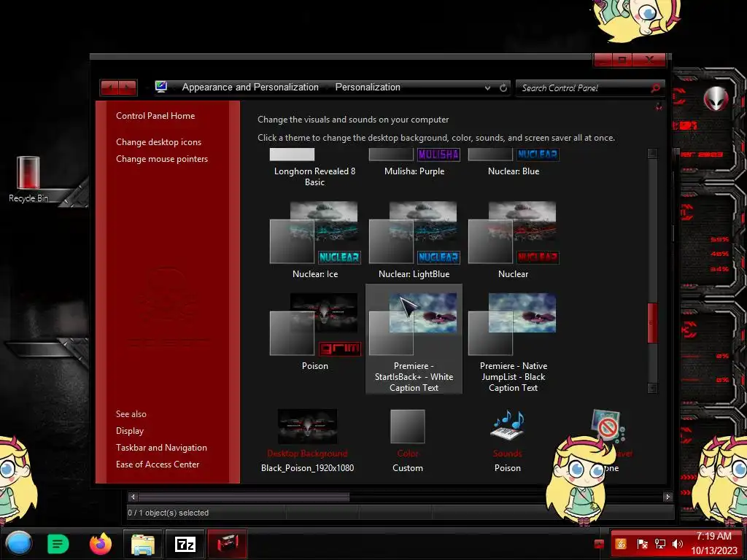Screen dimensions: 747x560
Task: Click the volume speaker tray icon
Action: pos(677,544)
